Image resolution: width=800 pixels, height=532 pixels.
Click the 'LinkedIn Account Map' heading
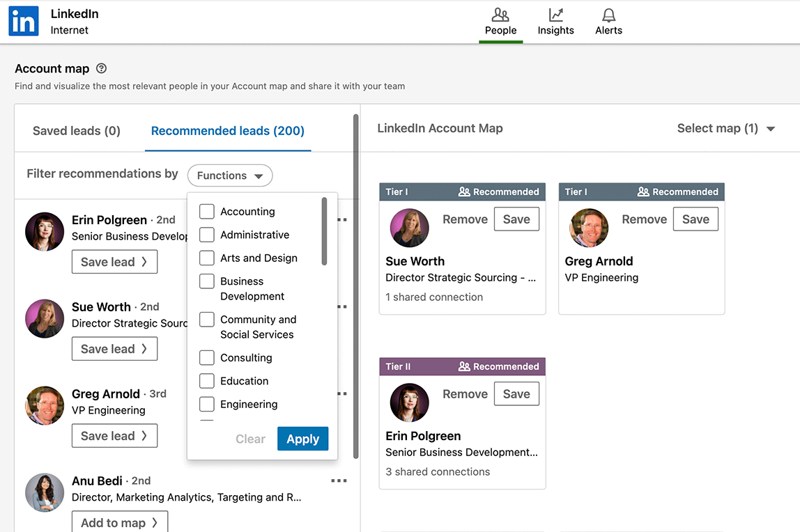point(440,128)
